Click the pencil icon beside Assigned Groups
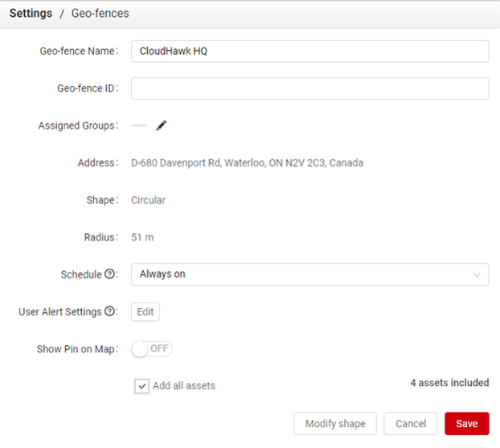 pos(162,125)
